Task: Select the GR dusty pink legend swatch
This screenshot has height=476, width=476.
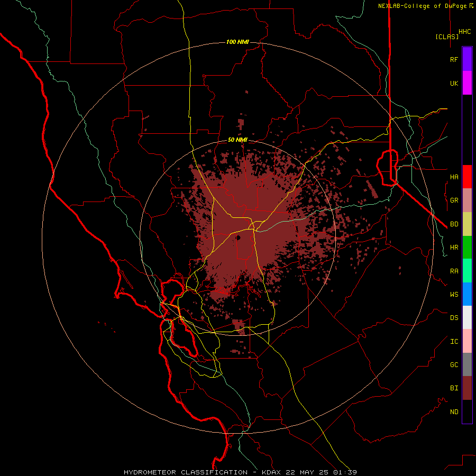Action: 467,200
